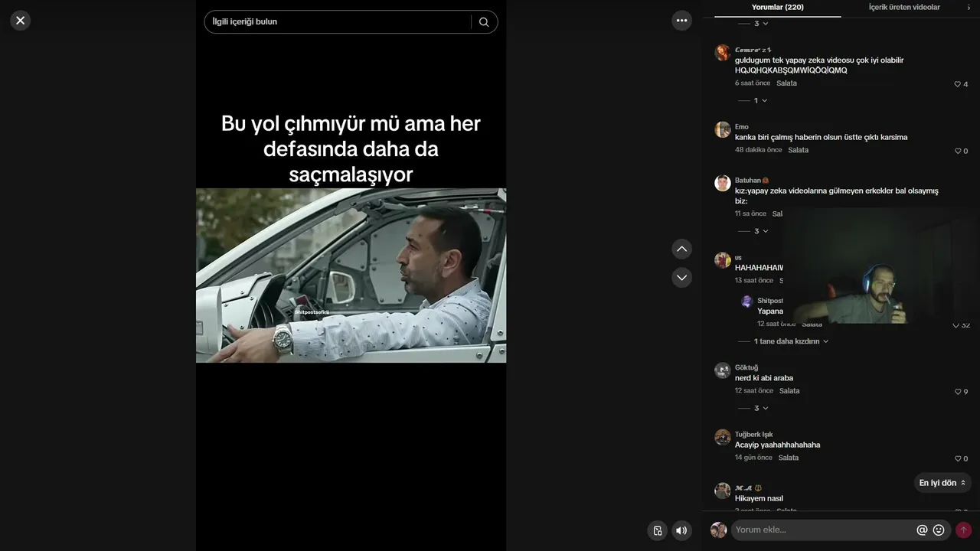
Task: Open Tuğberk Işık's profile picture
Action: click(723, 437)
